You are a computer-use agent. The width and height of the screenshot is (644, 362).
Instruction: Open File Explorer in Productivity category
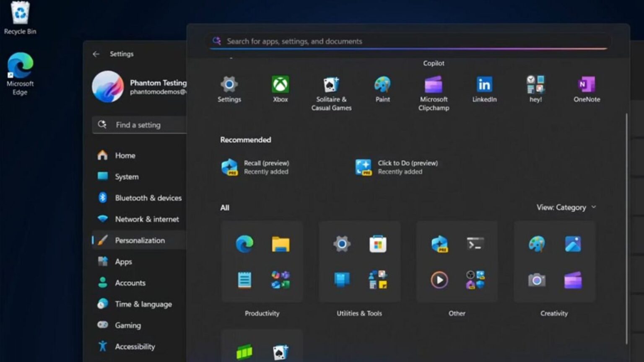pos(280,244)
